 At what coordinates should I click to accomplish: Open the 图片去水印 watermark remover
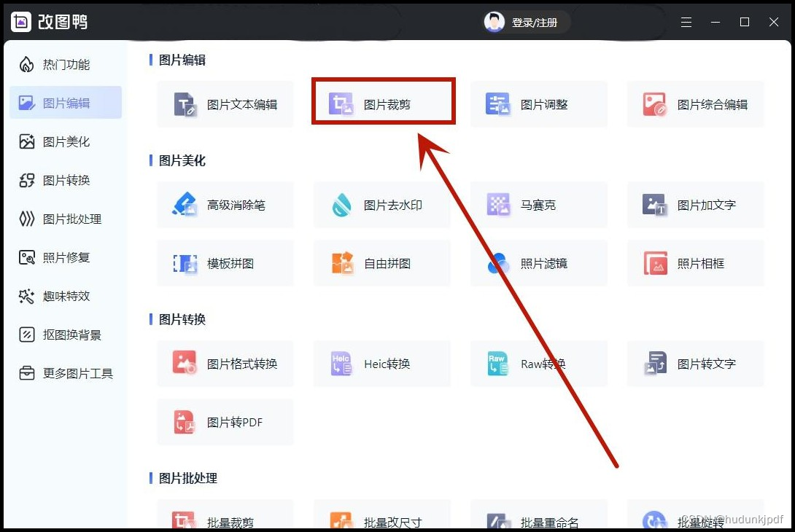pyautogui.click(x=381, y=205)
